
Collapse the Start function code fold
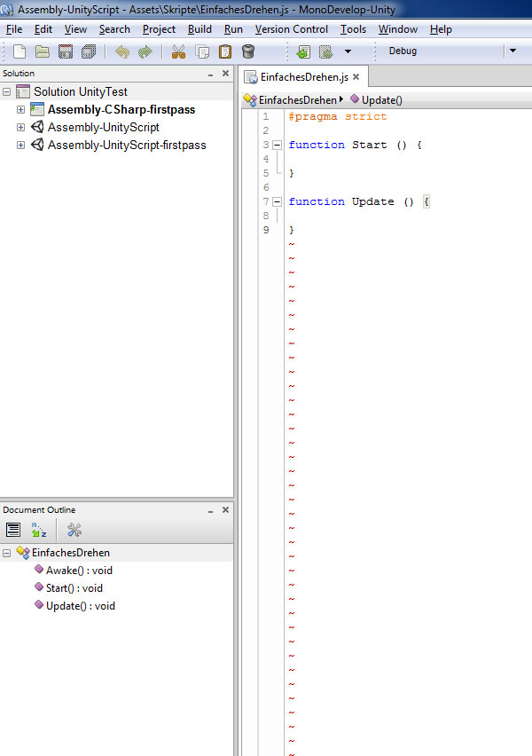277,145
